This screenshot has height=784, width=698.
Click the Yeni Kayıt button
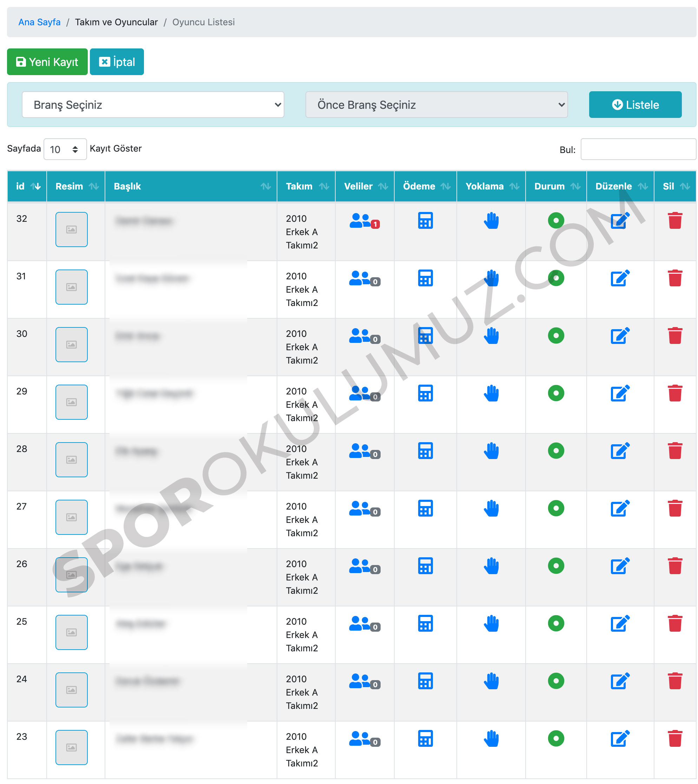(x=47, y=62)
